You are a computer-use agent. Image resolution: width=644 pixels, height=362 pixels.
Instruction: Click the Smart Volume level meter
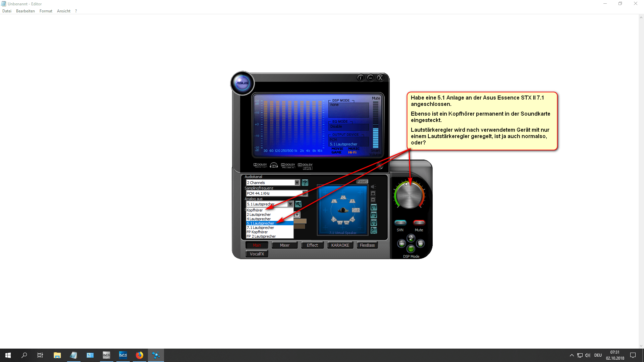tap(376, 125)
